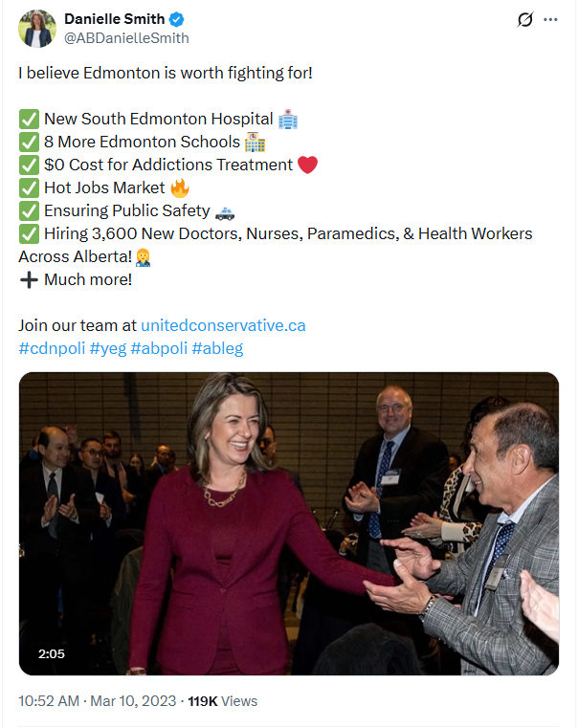Open the #yeg hashtag

point(108,348)
